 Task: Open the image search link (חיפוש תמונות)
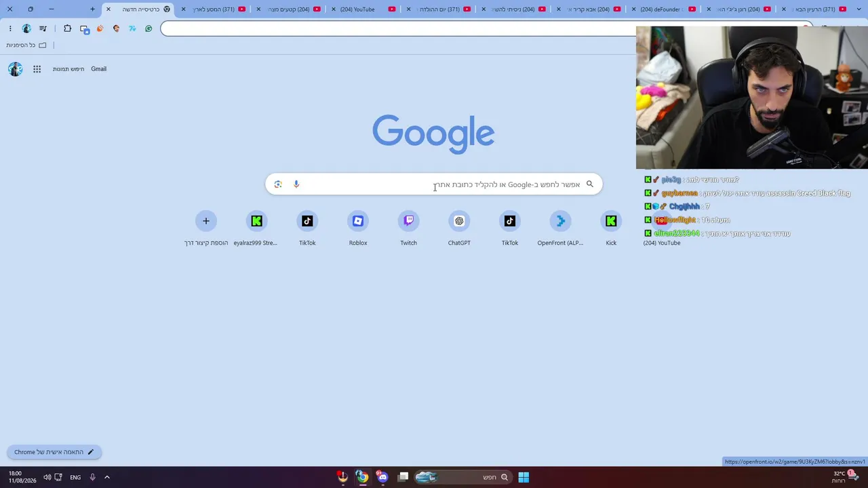pyautogui.click(x=68, y=69)
